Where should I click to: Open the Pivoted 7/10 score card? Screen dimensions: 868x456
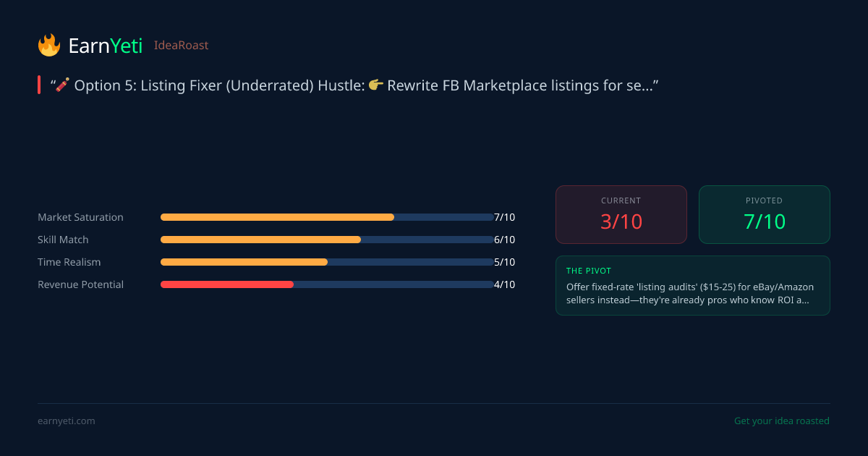764,214
